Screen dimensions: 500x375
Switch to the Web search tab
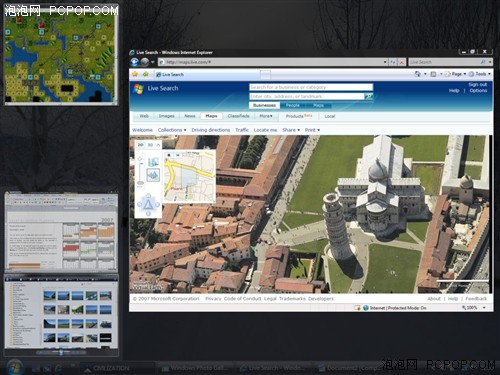point(144,116)
